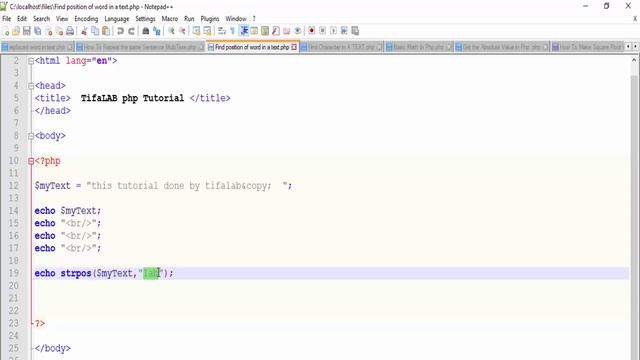Click the Save Recorded Macro icon

pyautogui.click(x=355, y=31)
